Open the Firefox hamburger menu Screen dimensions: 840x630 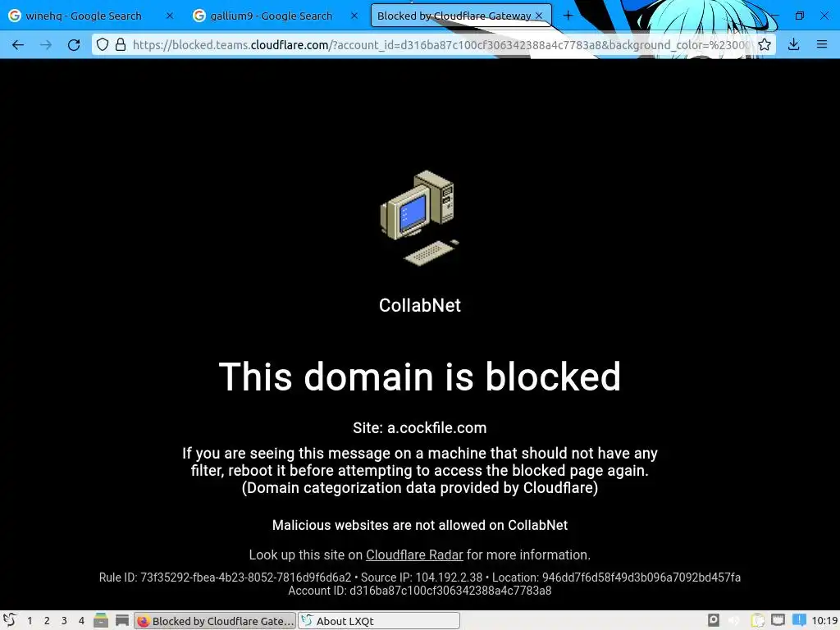point(822,45)
